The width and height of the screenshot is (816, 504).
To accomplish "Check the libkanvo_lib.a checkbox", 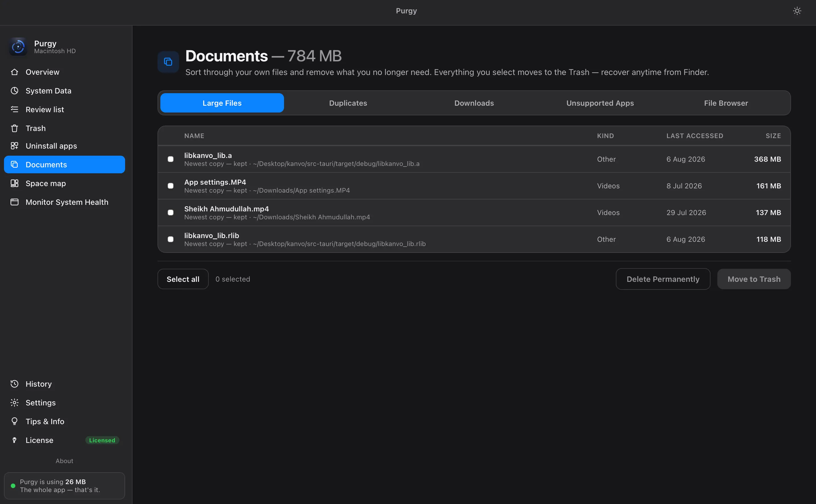I will [x=171, y=159].
